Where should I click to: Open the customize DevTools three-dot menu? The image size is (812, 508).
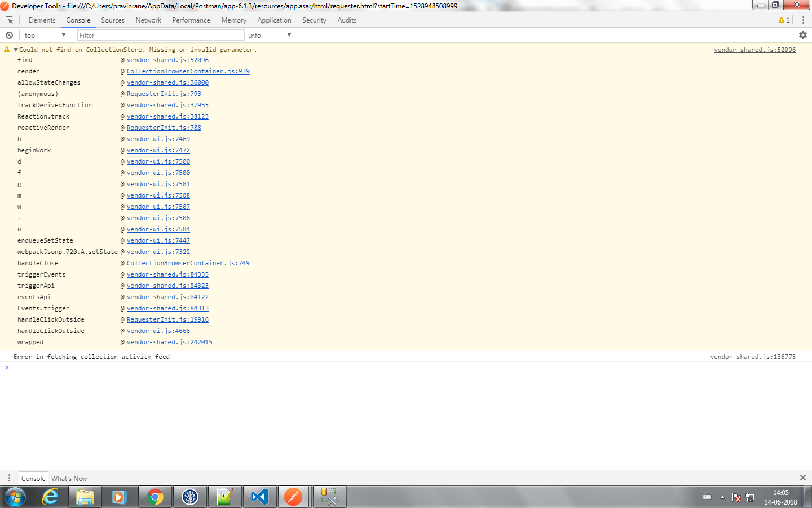tap(802, 20)
